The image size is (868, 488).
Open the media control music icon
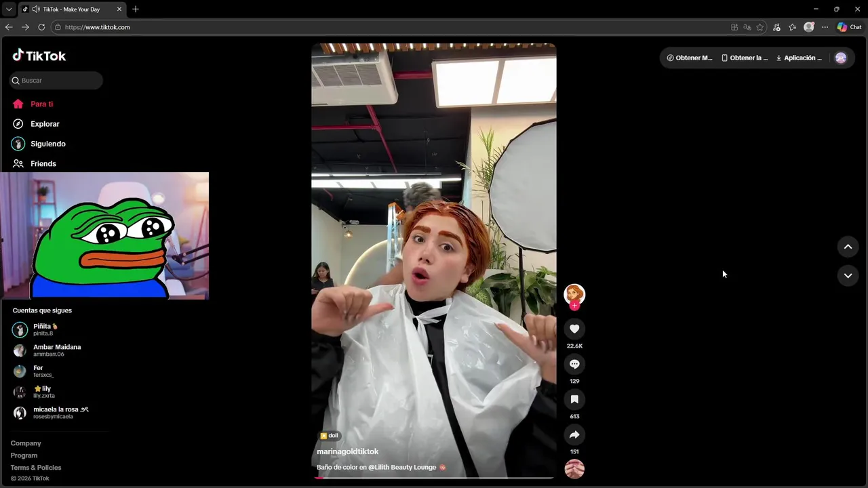tap(776, 27)
